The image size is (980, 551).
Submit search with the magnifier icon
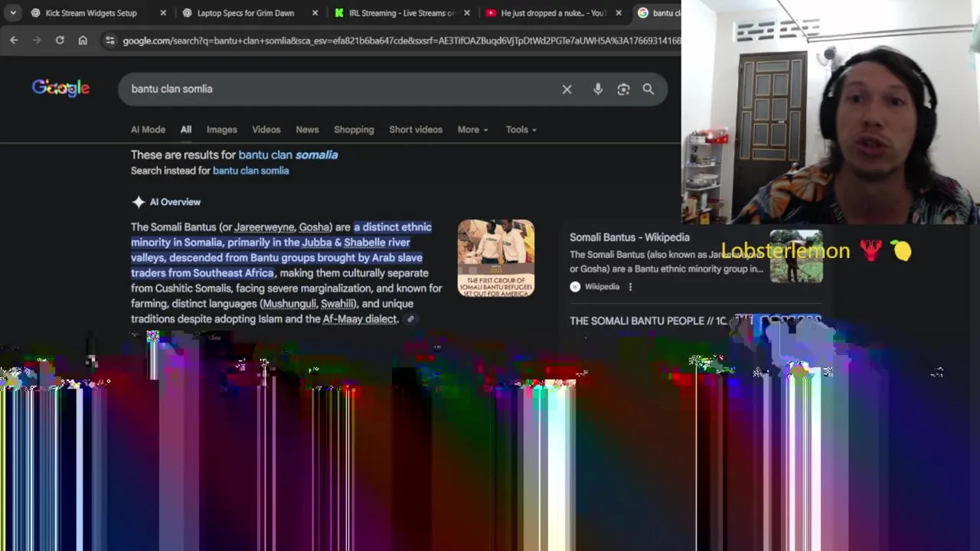[648, 89]
